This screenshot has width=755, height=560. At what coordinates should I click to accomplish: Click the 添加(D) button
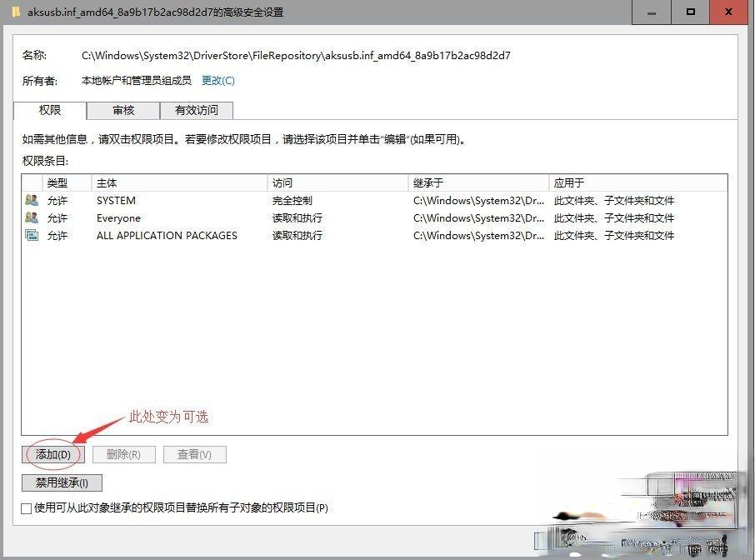52,454
